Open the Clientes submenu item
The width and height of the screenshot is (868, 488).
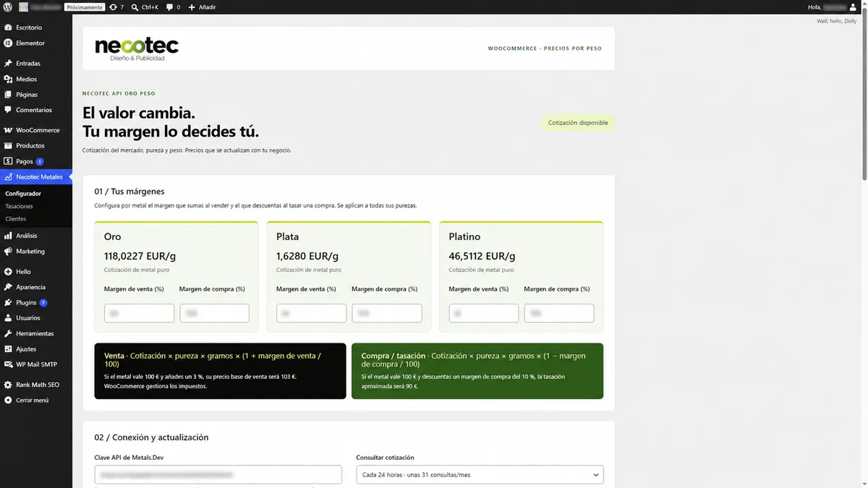click(16, 219)
